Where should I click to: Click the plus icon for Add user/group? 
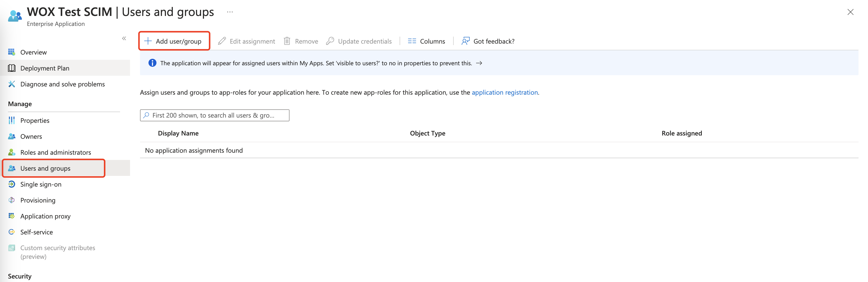pos(148,41)
